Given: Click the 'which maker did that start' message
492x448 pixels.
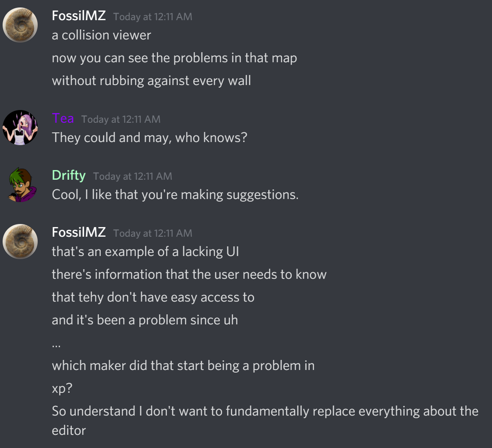Looking at the screenshot, I should [x=183, y=366].
